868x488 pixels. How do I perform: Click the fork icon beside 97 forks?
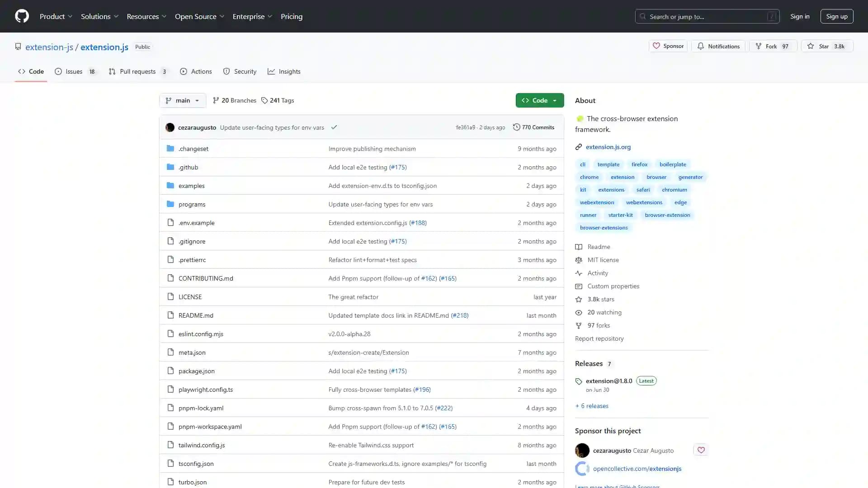[579, 325]
